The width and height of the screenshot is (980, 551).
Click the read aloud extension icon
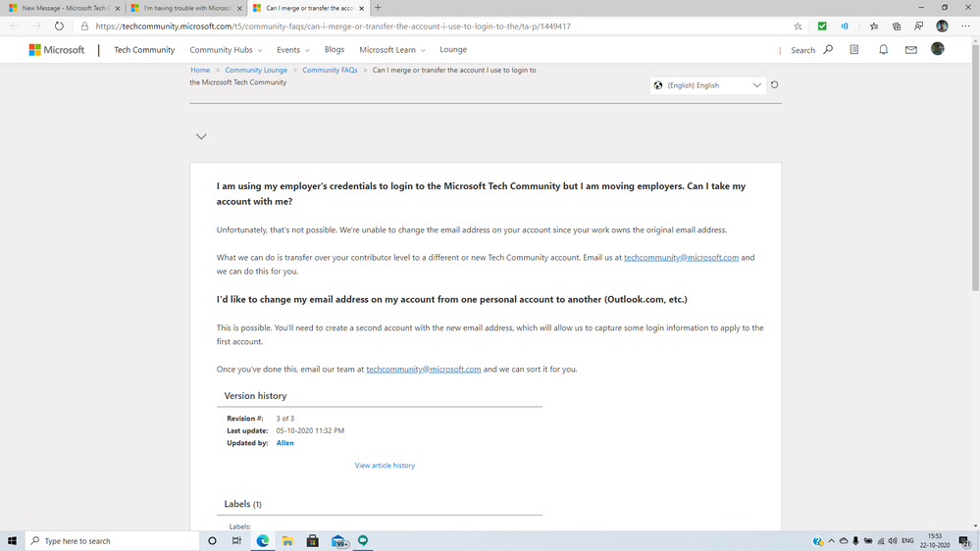(845, 26)
